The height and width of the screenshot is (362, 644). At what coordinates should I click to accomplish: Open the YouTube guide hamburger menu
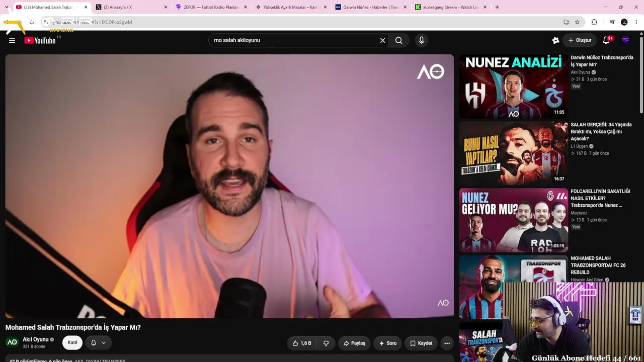click(12, 40)
